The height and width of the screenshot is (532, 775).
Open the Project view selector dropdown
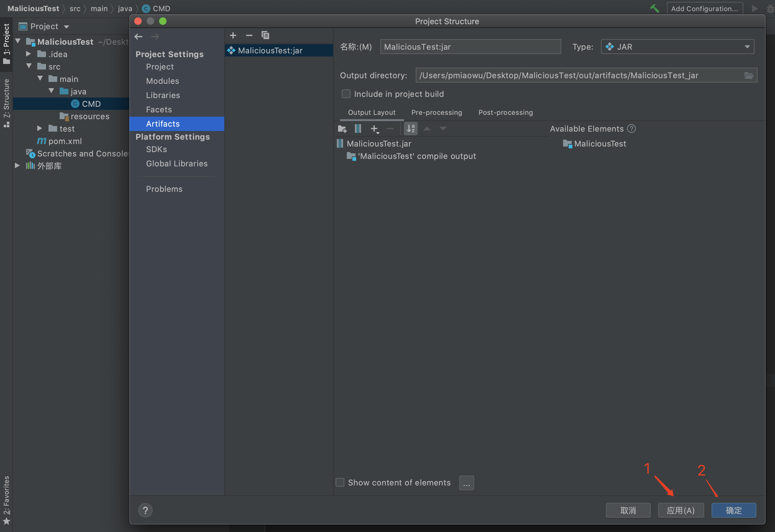click(x=66, y=27)
